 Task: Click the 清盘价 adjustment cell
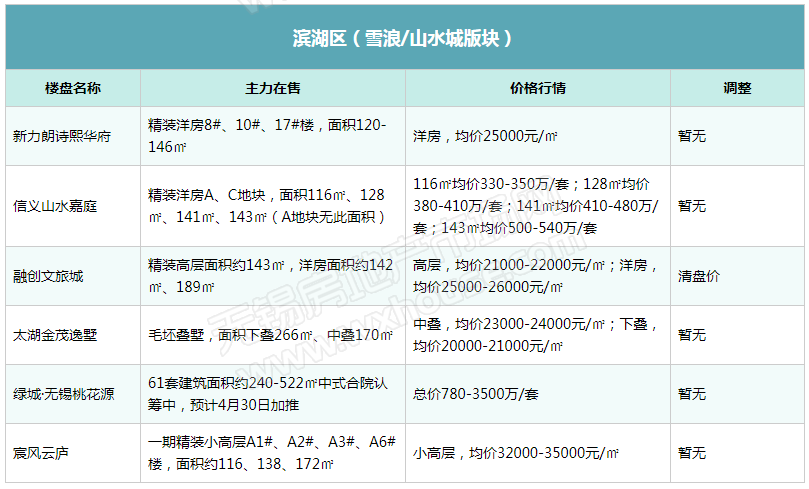(x=698, y=276)
